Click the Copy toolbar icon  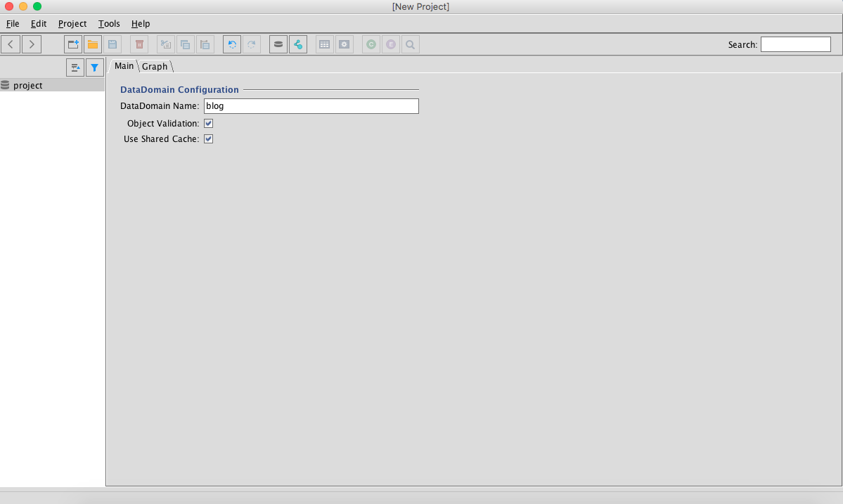(186, 44)
